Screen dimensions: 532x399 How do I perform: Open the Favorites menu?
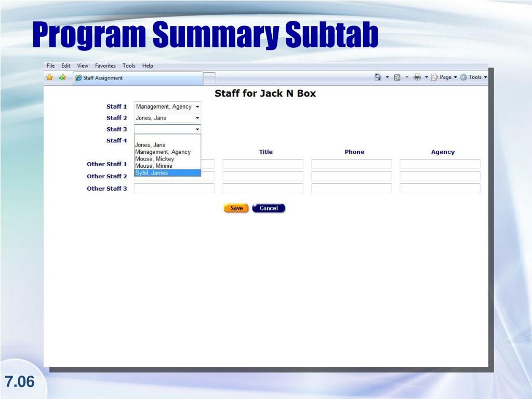(105, 66)
